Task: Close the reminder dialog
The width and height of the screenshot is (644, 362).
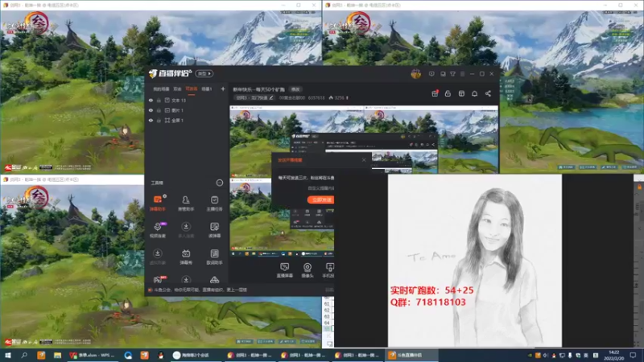Action: 364,159
